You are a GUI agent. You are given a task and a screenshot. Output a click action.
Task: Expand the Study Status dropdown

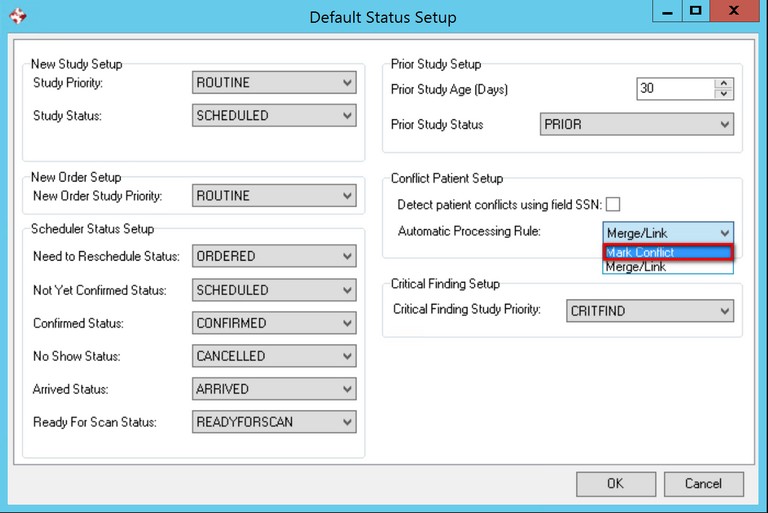coord(274,116)
